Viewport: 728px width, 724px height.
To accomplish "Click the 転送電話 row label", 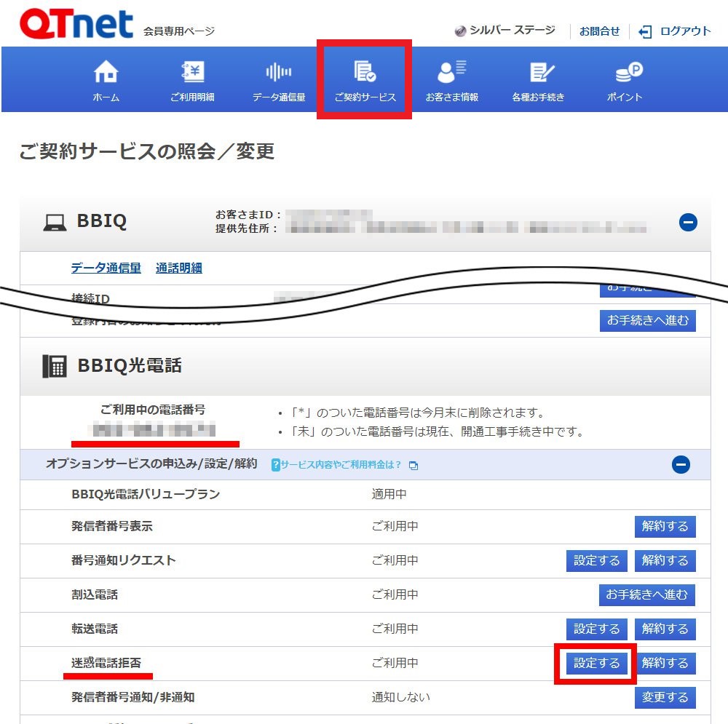I will pyautogui.click(x=95, y=629).
